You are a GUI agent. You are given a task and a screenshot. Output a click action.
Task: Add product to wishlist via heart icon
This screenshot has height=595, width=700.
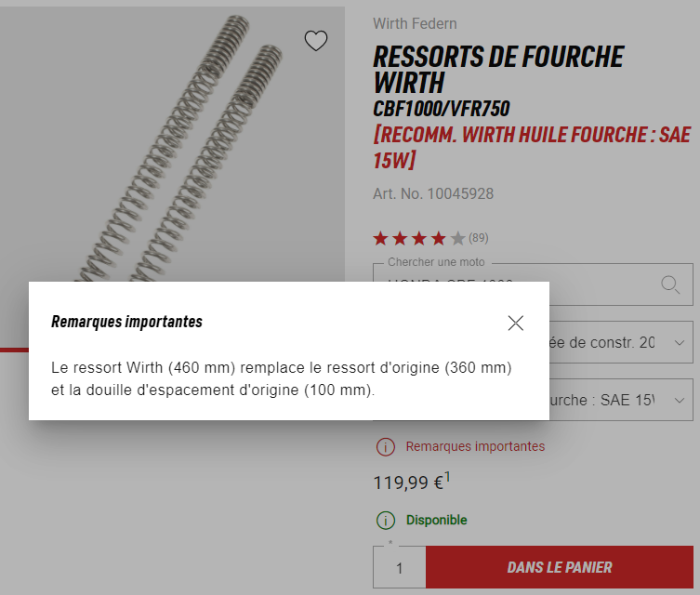pos(316,41)
